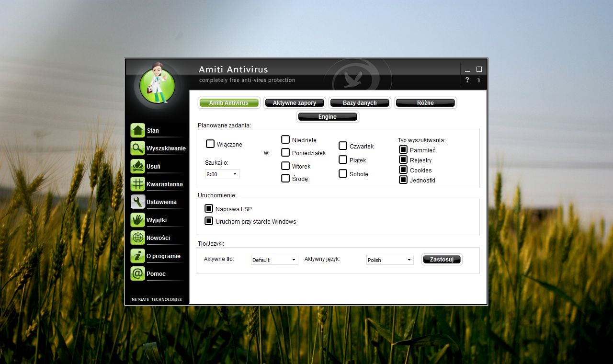The image size is (613, 364).
Task: Click the Pomoc sidebar label
Action: [x=156, y=274]
